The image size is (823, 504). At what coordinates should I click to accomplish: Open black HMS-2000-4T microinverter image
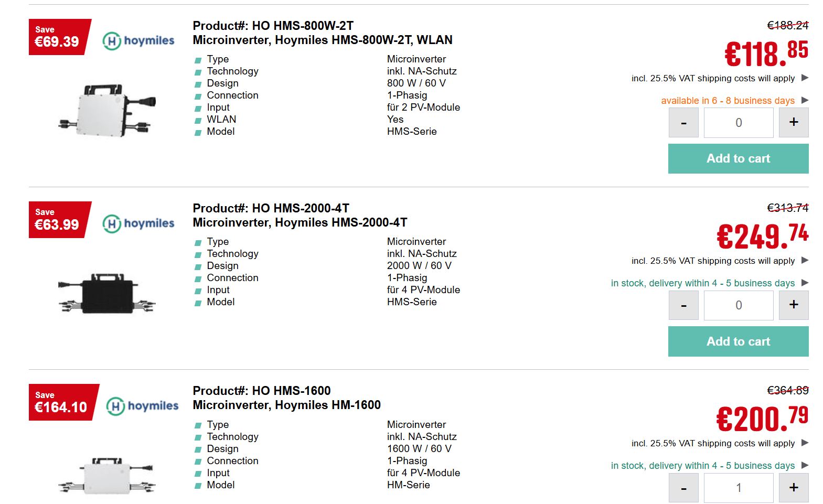click(107, 294)
